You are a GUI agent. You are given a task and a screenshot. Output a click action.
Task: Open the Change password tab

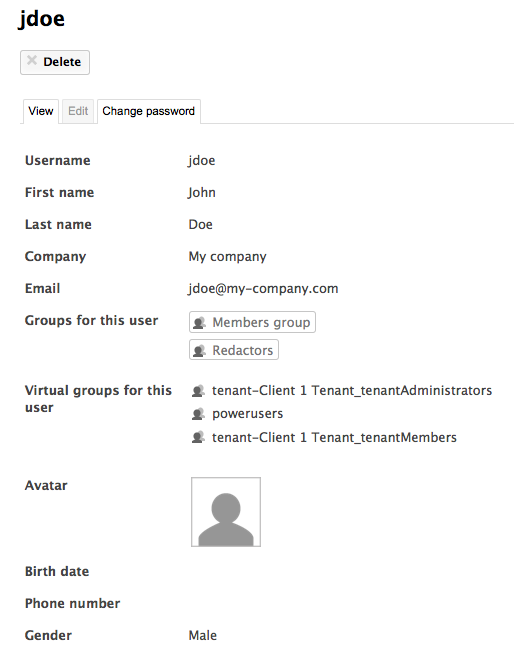coord(149,111)
